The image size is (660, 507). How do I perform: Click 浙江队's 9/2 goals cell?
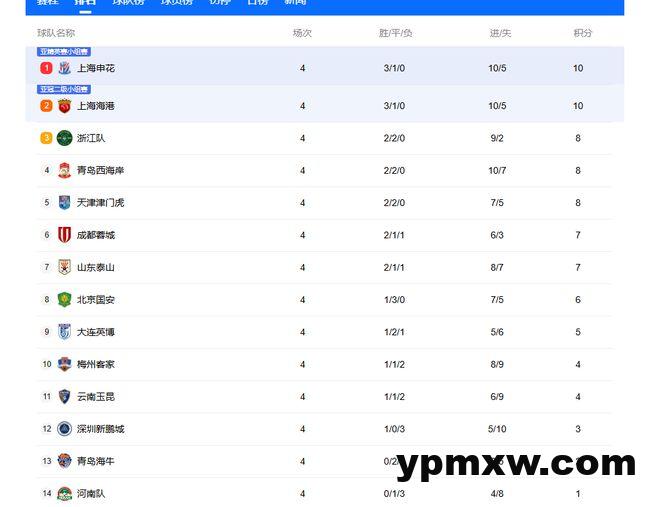pos(497,138)
